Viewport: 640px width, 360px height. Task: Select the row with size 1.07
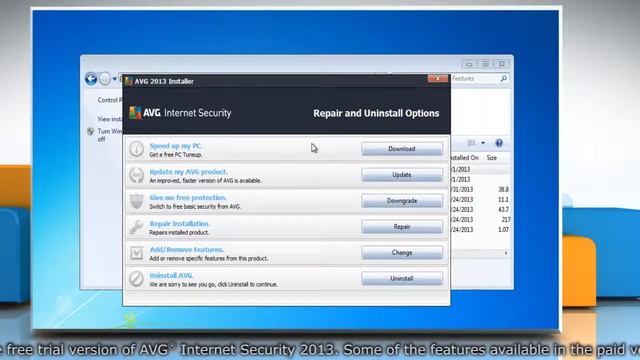pyautogui.click(x=480, y=229)
